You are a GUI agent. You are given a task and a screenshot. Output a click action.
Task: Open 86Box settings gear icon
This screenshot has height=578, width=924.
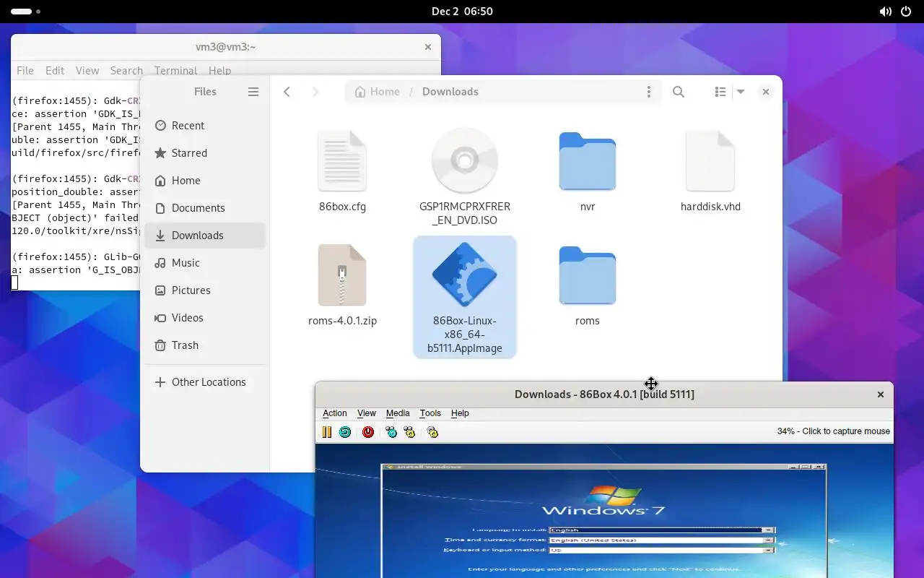[x=432, y=432]
